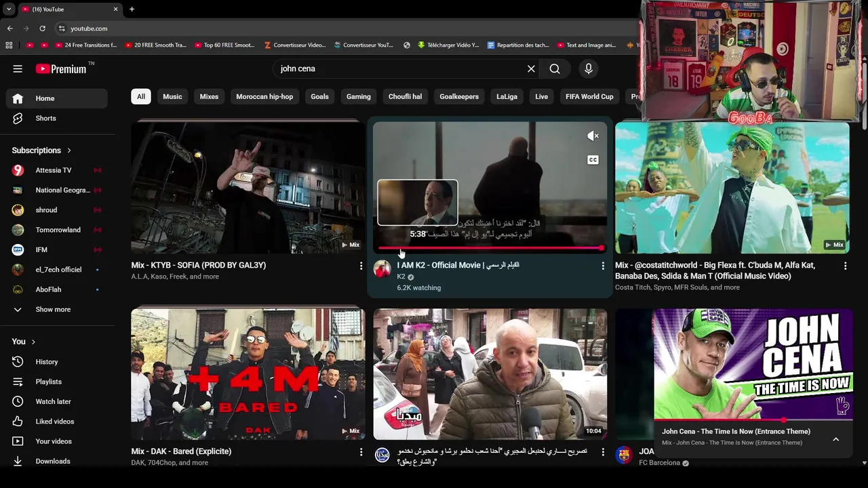Start voice search with the microphone icon
The image size is (868, 488).
589,68
